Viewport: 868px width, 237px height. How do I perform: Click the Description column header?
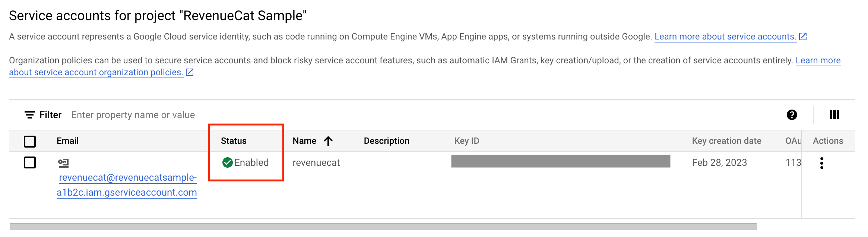(x=386, y=140)
